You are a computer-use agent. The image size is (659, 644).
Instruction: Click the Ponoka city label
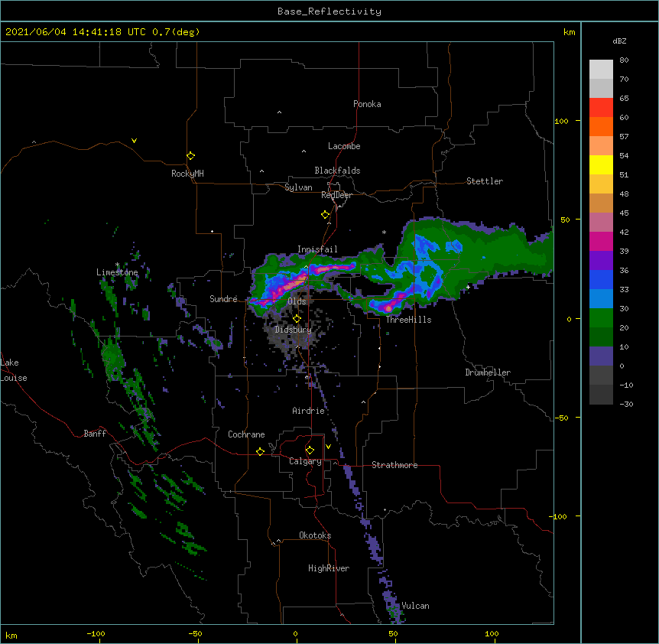point(367,104)
